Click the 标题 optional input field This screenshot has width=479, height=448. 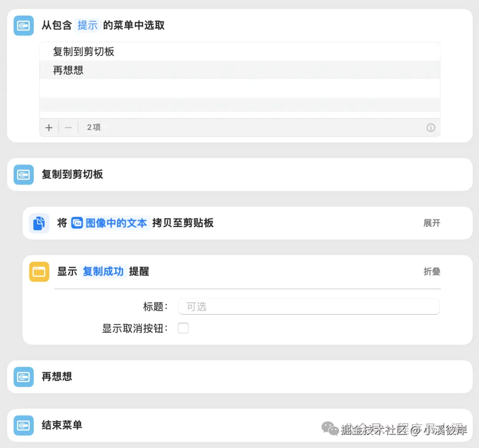tap(309, 306)
